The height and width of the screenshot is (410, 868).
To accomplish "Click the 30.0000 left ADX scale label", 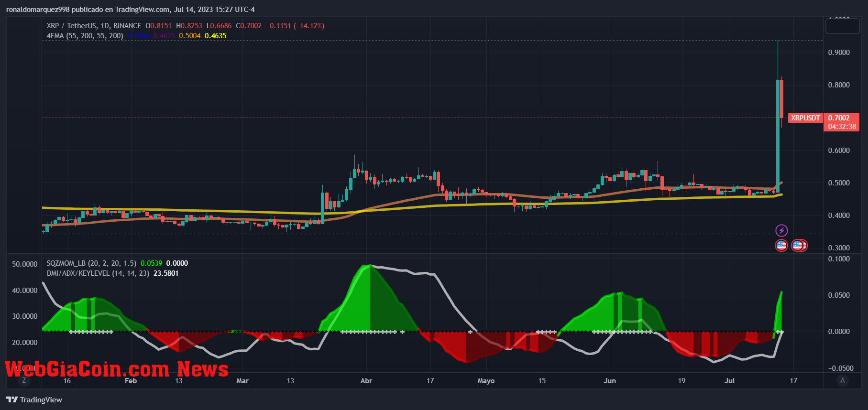I will [x=24, y=316].
